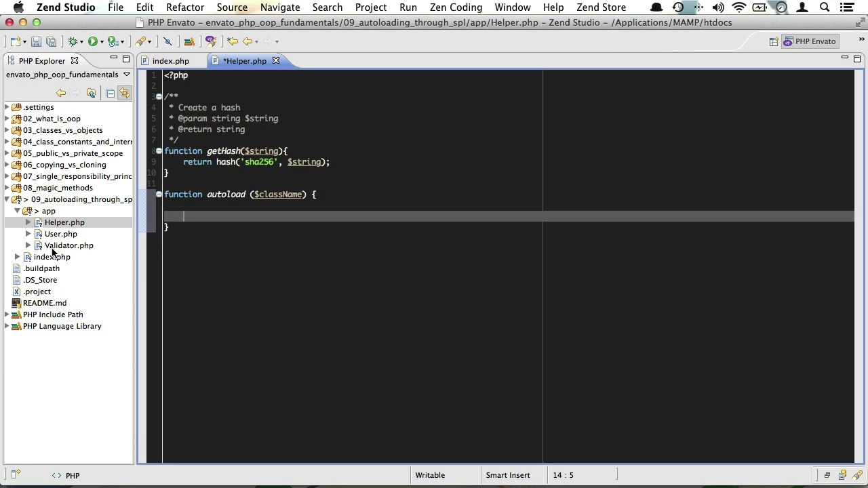Select User.php in explorer
The image size is (868, 488).
pos(60,234)
